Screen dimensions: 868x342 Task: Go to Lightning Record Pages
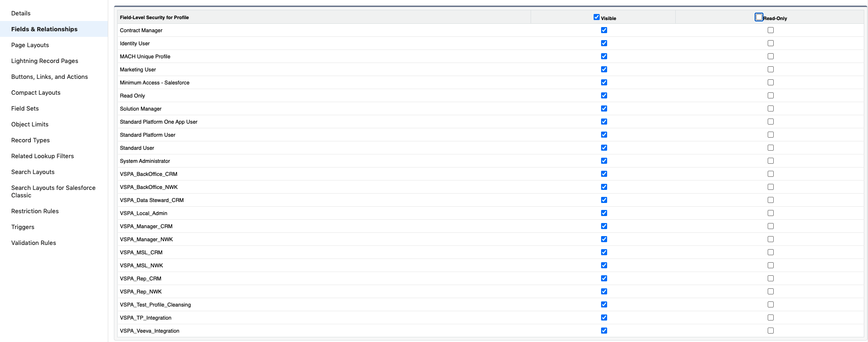tap(45, 61)
